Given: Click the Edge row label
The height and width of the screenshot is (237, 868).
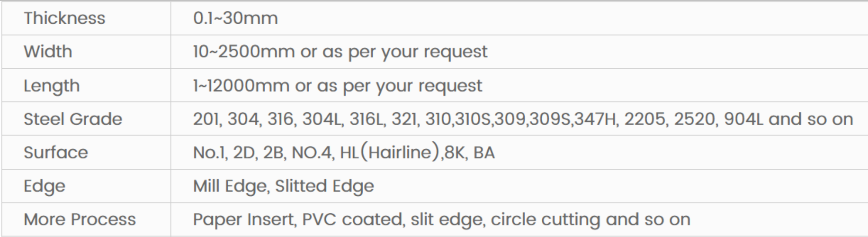Looking at the screenshot, I should coord(45,186).
